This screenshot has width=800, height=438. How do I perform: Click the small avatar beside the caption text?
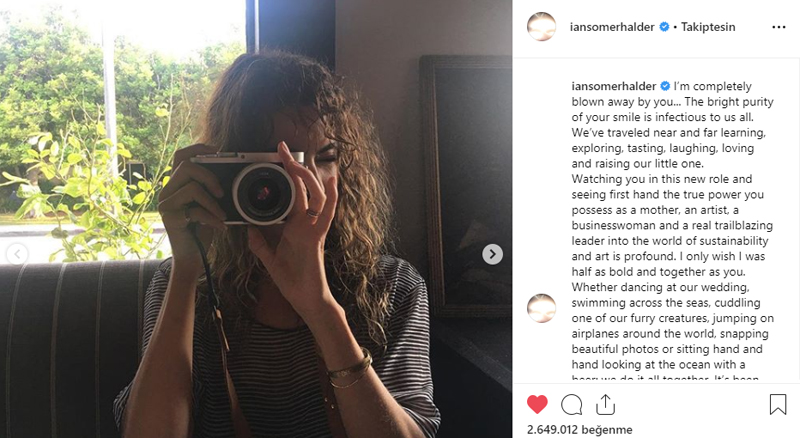(541, 308)
